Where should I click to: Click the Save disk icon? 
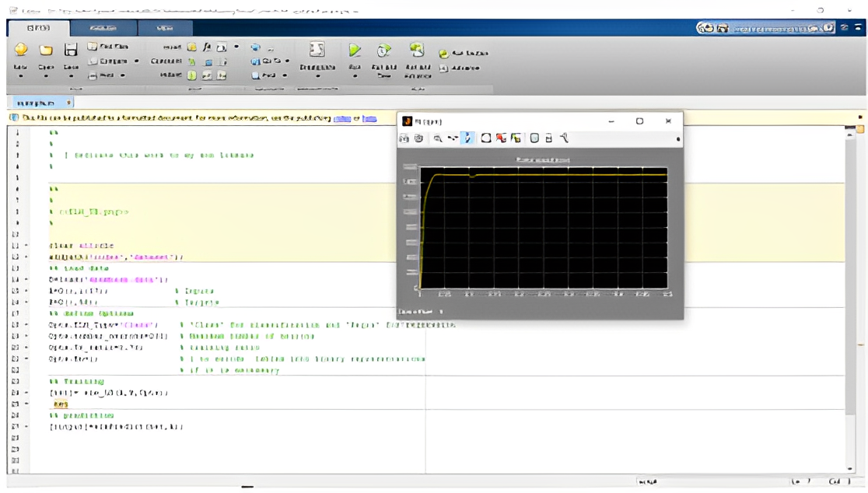click(71, 51)
